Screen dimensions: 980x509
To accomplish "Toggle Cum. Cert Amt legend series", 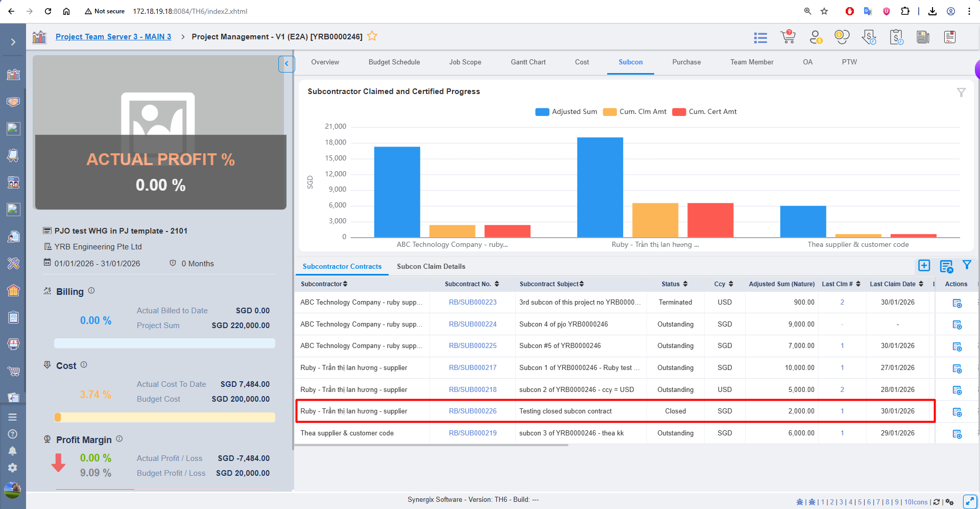I will pos(704,112).
